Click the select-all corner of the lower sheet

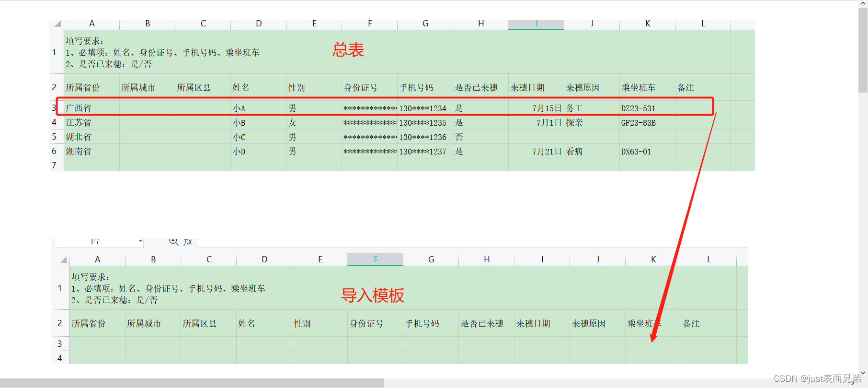click(x=63, y=259)
